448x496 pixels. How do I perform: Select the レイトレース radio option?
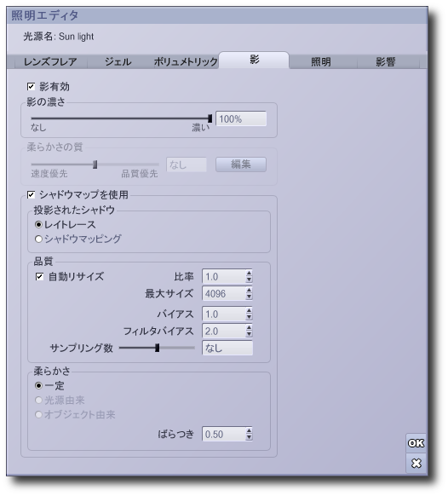38,225
